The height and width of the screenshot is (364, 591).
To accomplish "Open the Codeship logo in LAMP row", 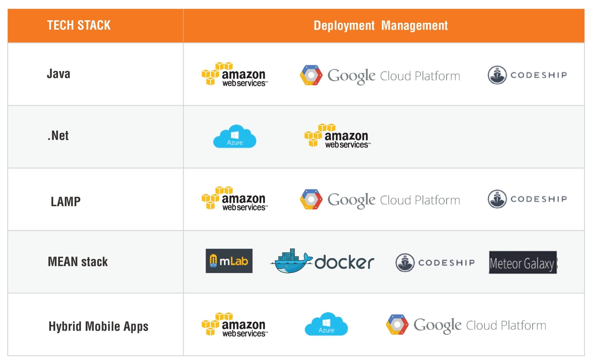I will (x=527, y=199).
